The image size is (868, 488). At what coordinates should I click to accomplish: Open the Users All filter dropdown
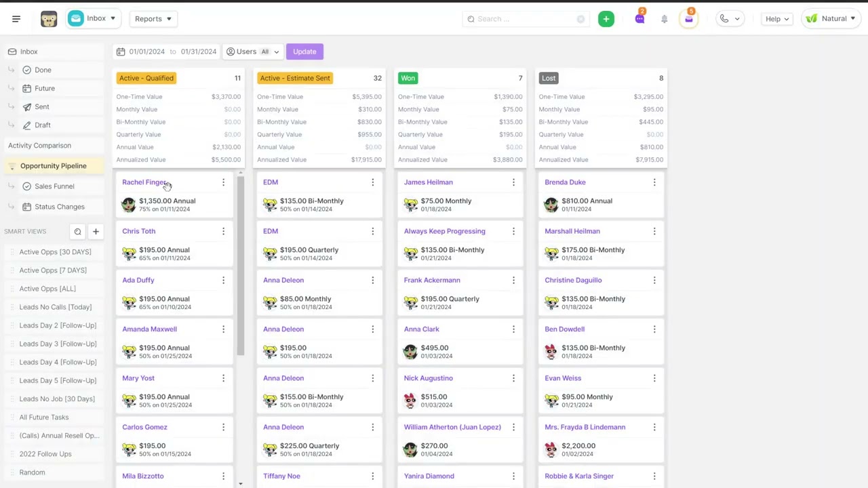252,52
